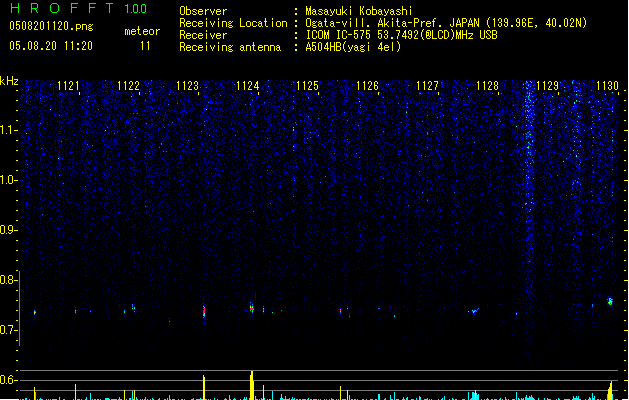Click the 1130 time marker
The height and width of the screenshot is (400, 629).
[607, 86]
